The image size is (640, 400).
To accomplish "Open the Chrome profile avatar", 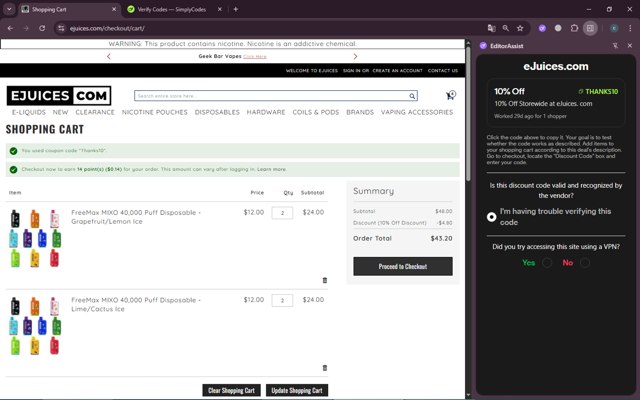I will (614, 28).
